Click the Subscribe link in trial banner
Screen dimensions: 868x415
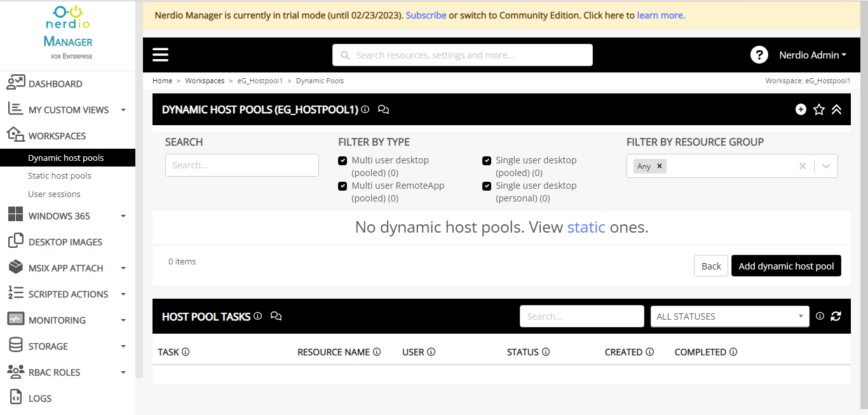click(x=426, y=15)
